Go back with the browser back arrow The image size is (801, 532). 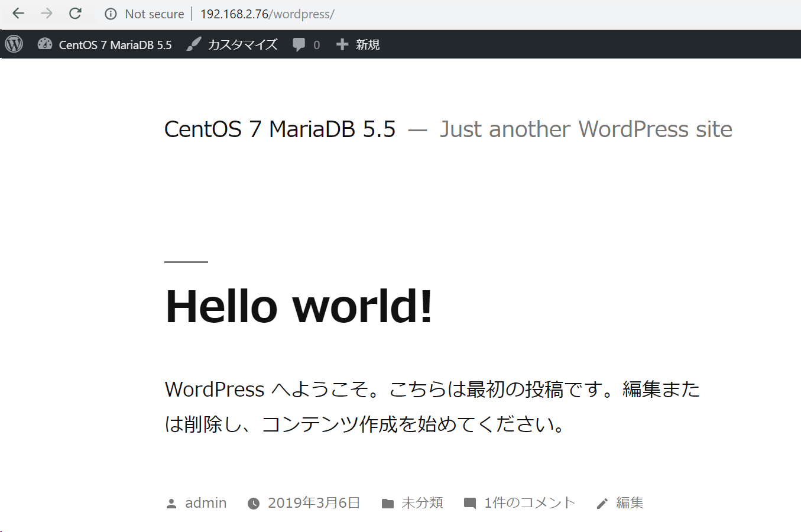click(18, 13)
